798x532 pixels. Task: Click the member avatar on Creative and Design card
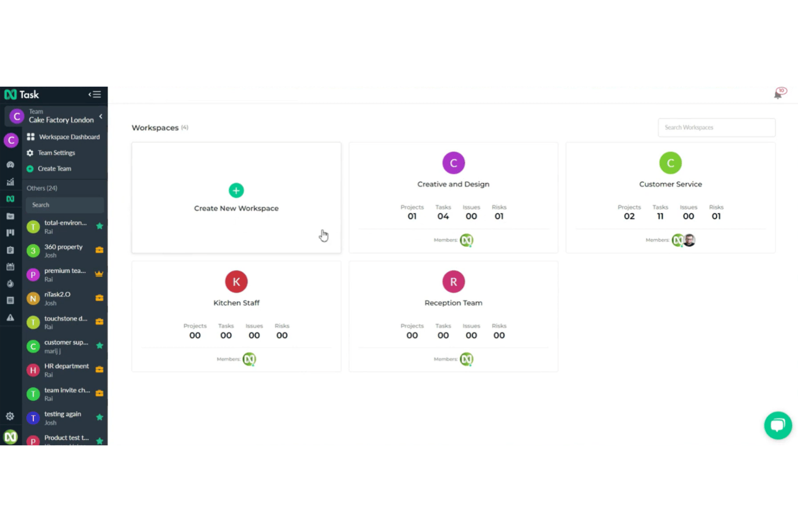(466, 240)
